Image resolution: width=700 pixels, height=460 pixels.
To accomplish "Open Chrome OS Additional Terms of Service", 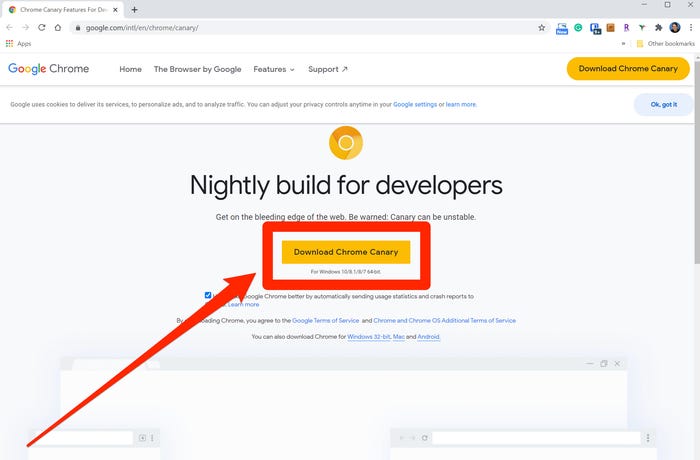I will coord(444,321).
